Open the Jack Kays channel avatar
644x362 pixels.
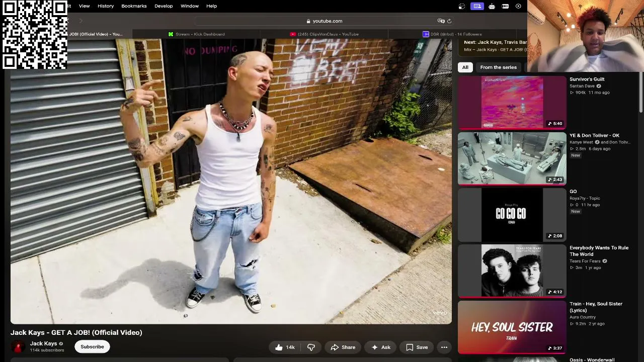(x=18, y=347)
